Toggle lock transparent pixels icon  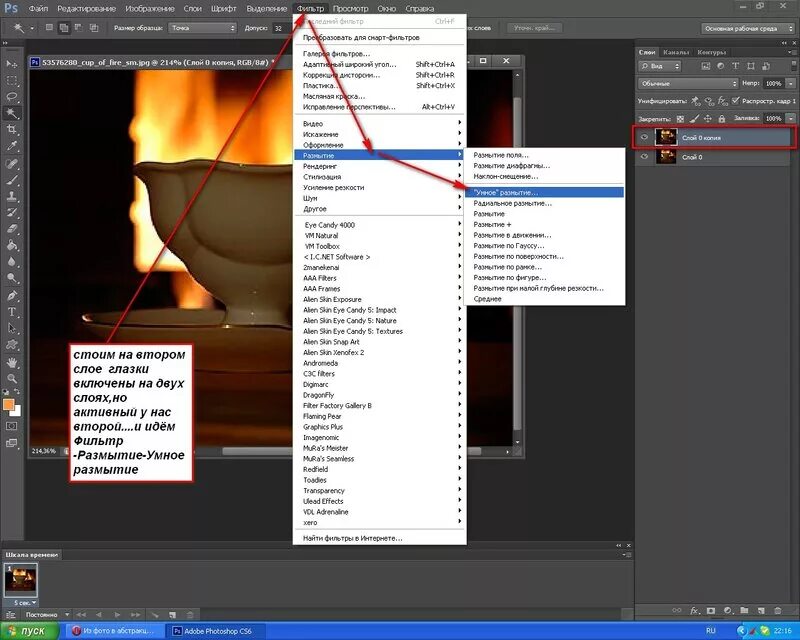[x=680, y=118]
